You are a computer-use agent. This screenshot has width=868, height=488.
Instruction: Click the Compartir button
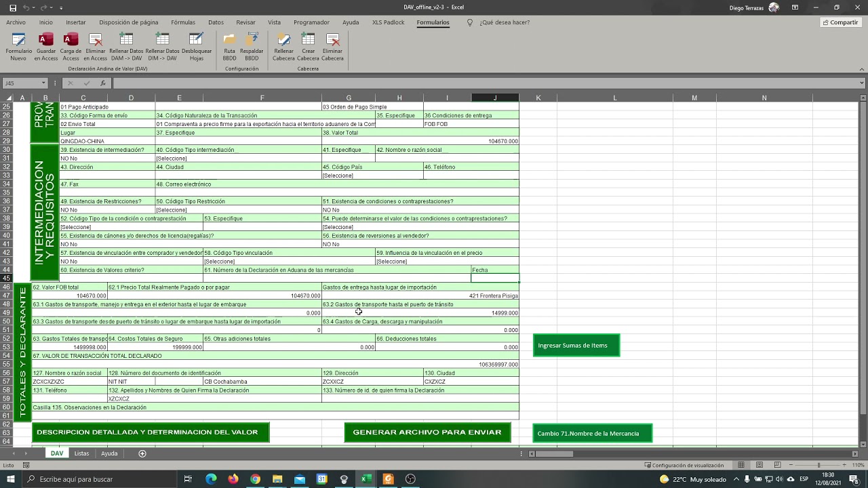[x=840, y=22]
